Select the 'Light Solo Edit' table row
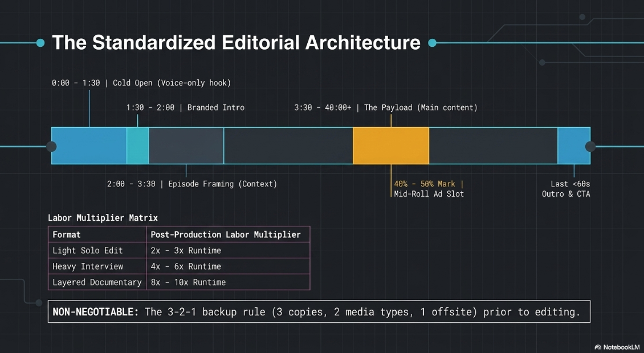Viewport: 644px width, 353px height. (x=179, y=250)
